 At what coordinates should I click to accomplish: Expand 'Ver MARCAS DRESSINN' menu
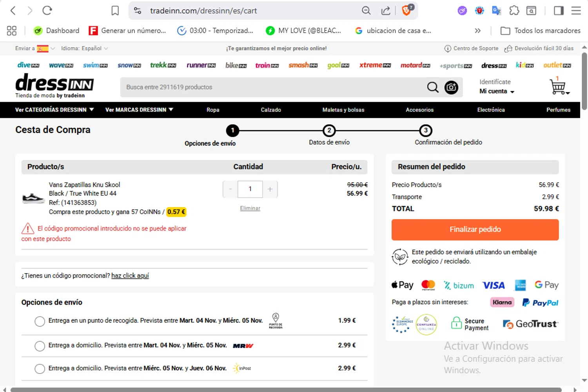139,110
